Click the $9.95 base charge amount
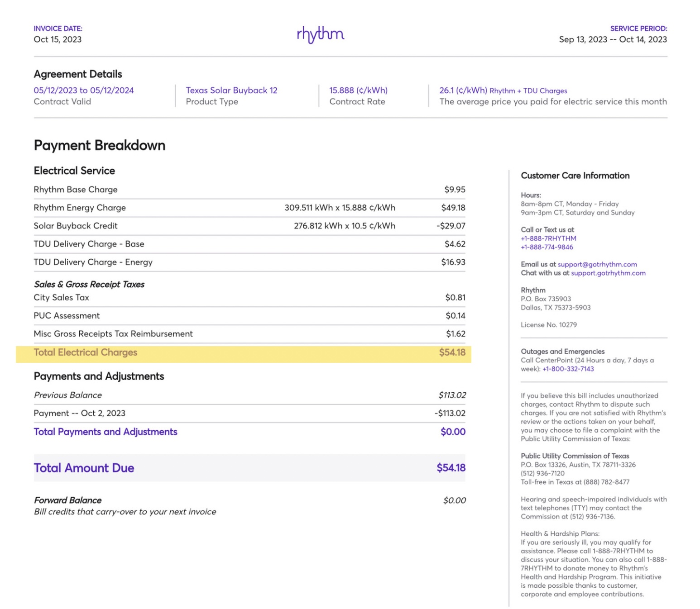The width and height of the screenshot is (700, 609). tap(455, 190)
